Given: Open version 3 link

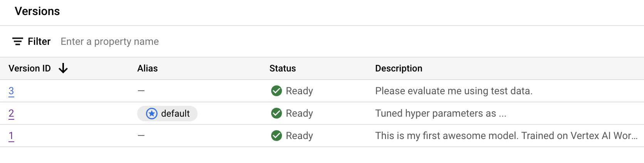Looking at the screenshot, I should tap(11, 91).
